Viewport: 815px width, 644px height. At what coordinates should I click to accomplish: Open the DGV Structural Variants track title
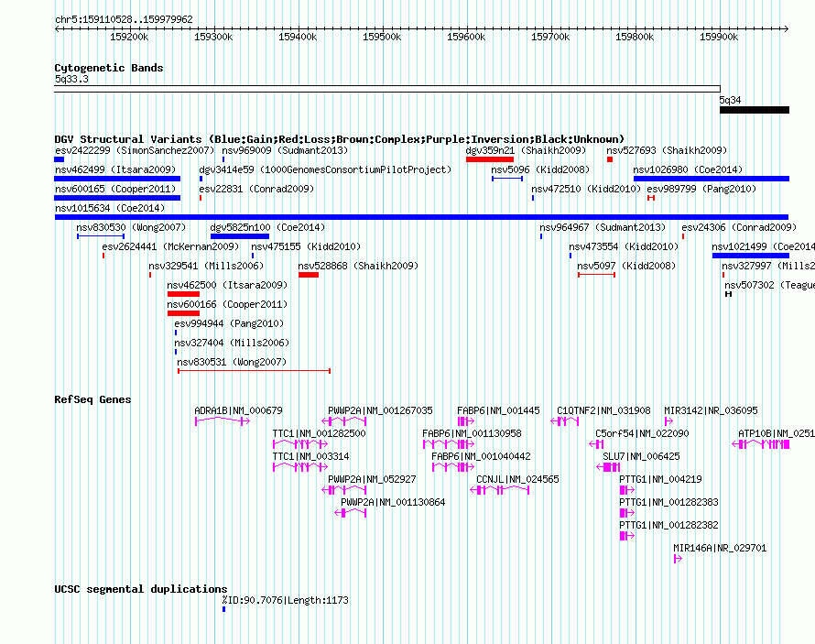pyautogui.click(x=340, y=139)
